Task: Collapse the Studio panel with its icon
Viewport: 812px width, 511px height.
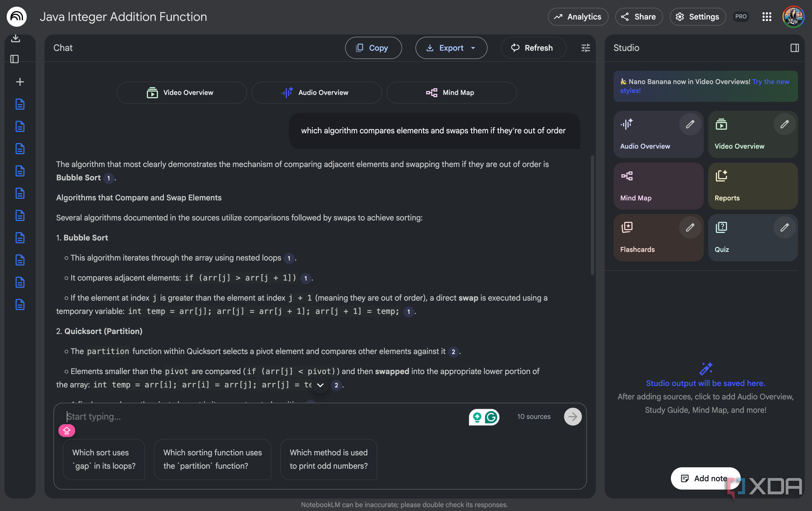Action: pyautogui.click(x=794, y=48)
